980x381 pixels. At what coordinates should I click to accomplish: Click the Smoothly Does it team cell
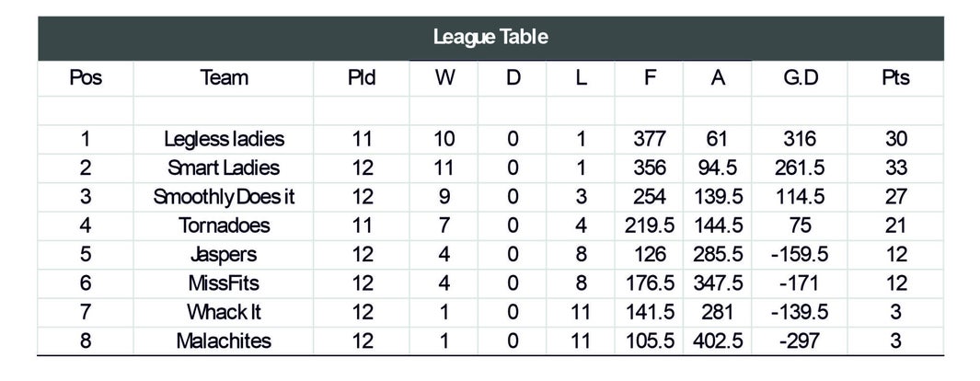(224, 197)
